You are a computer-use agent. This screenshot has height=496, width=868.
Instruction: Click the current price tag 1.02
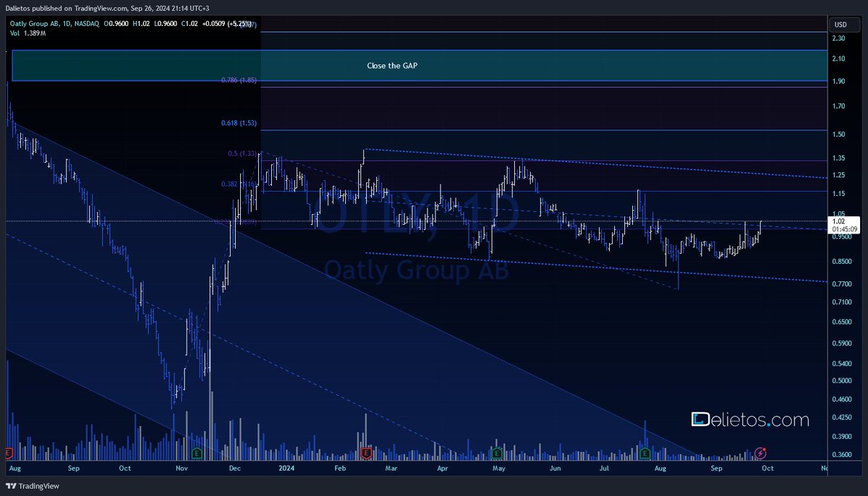tap(839, 221)
